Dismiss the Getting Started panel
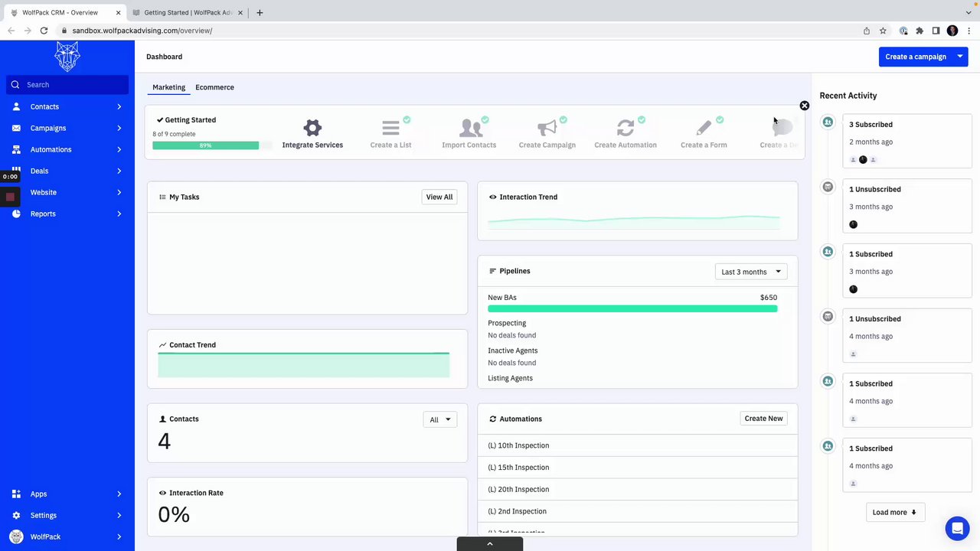The height and width of the screenshot is (551, 980). (804, 106)
